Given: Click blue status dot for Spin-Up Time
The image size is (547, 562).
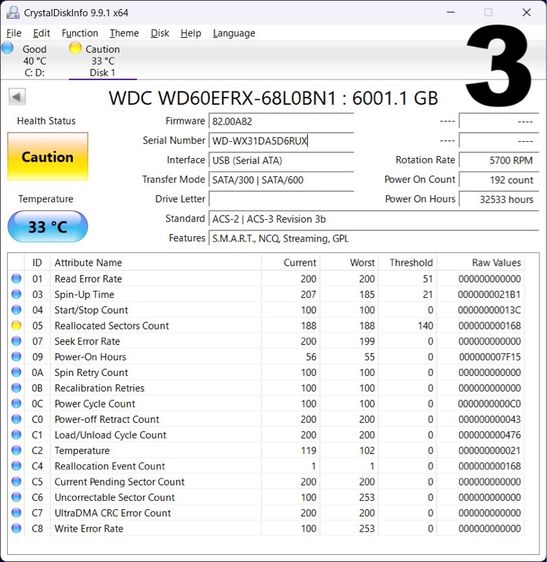Looking at the screenshot, I should click(x=16, y=294).
